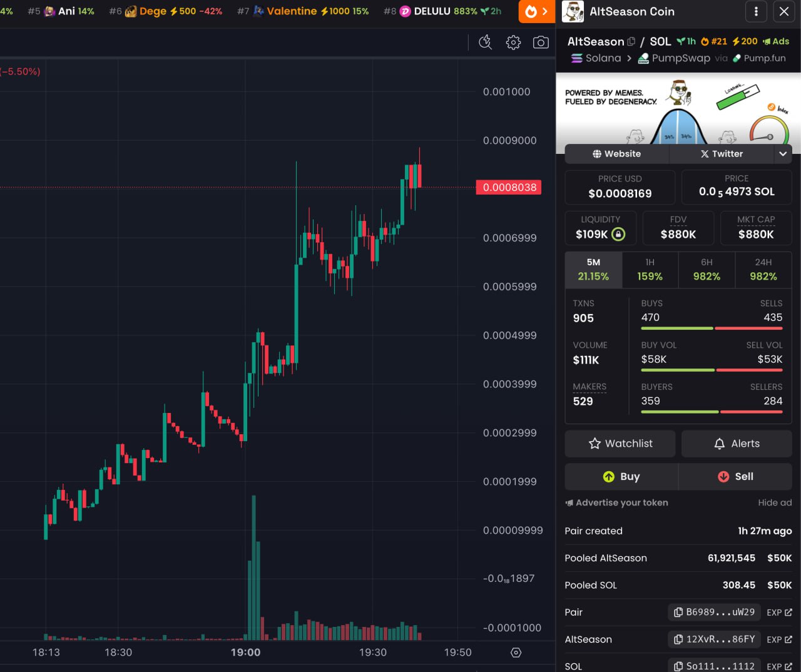
Task: Open the AltSeason Coin avatar
Action: click(573, 11)
